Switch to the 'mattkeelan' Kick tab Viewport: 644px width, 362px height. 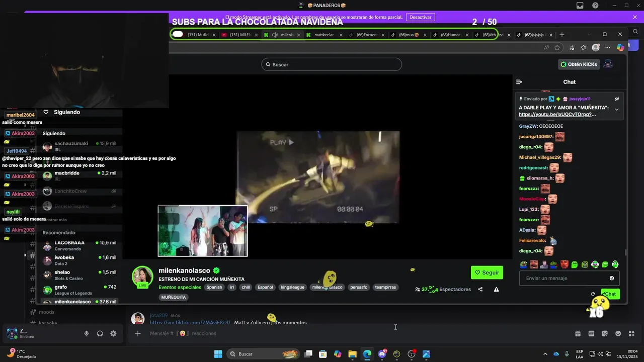(x=324, y=35)
